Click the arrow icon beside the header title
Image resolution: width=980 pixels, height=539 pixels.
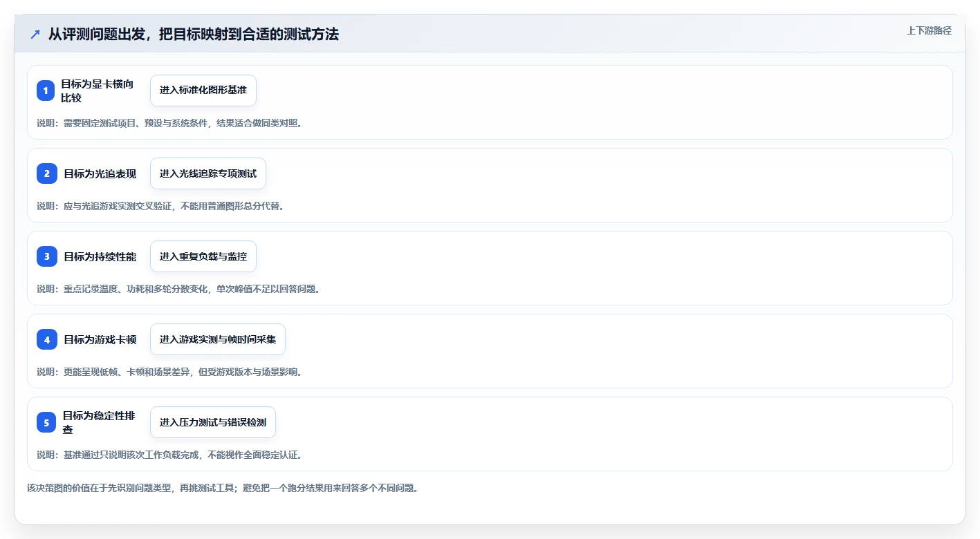35,35
